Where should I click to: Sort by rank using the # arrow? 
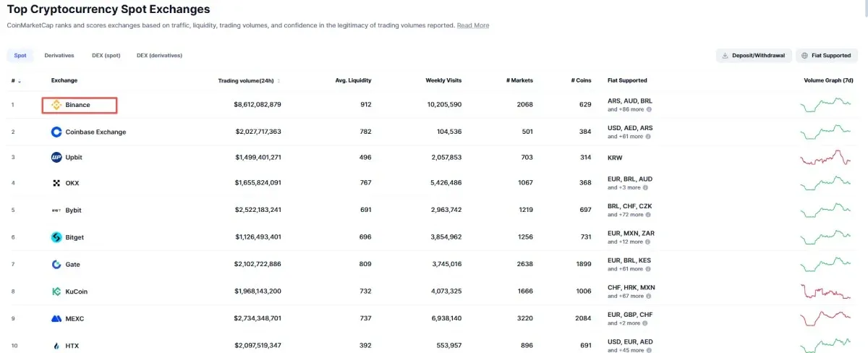[x=20, y=81]
